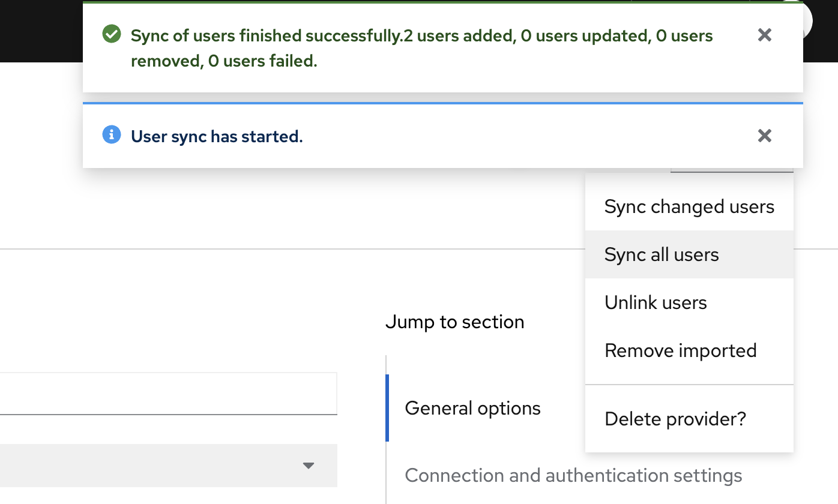Click the black header bar area
The width and height of the screenshot is (838, 504).
[36, 30]
